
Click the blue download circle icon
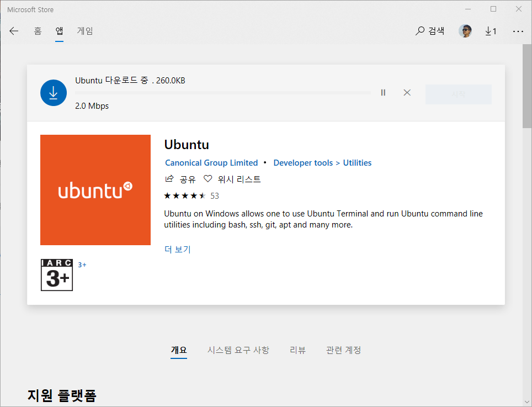pos(54,93)
